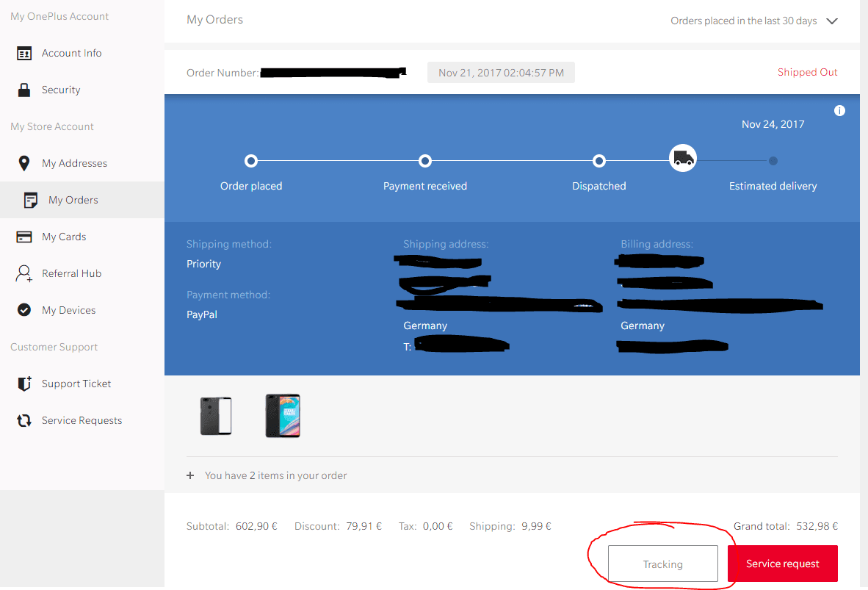Click the Service Requests arrows icon
The width and height of the screenshot is (868, 590).
point(23,420)
